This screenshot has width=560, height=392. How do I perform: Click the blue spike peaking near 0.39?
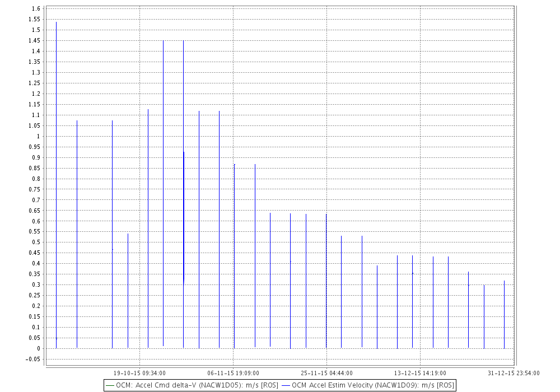377,307
